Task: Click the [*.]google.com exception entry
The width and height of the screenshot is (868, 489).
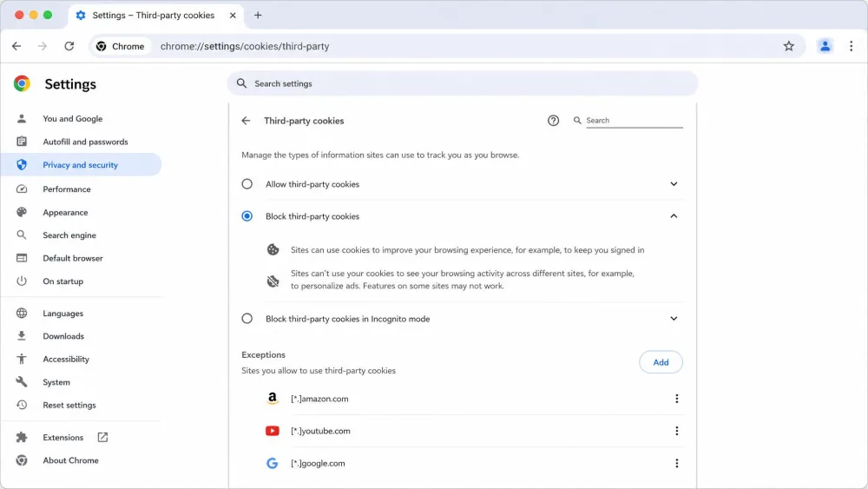Action: click(318, 463)
